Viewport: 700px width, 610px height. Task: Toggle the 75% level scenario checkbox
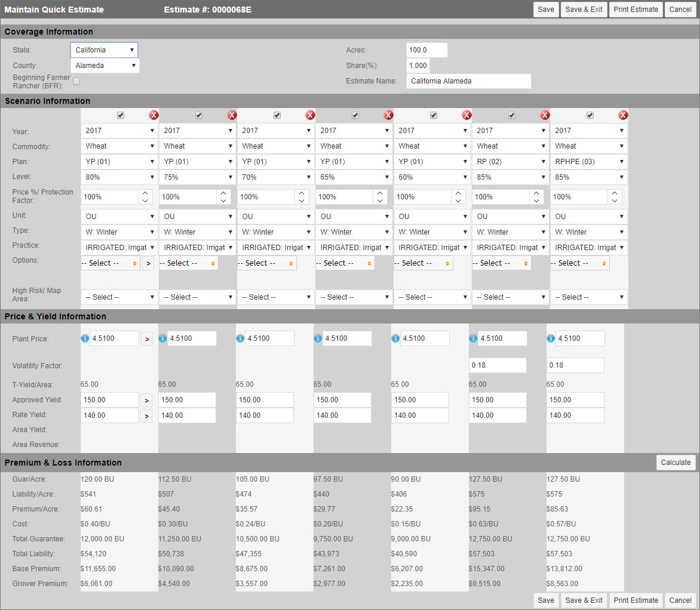click(199, 115)
